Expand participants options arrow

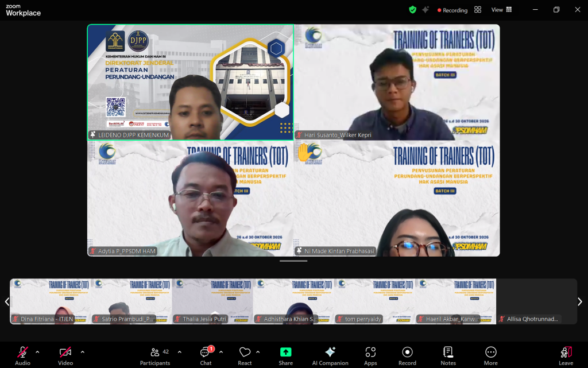pos(180,352)
